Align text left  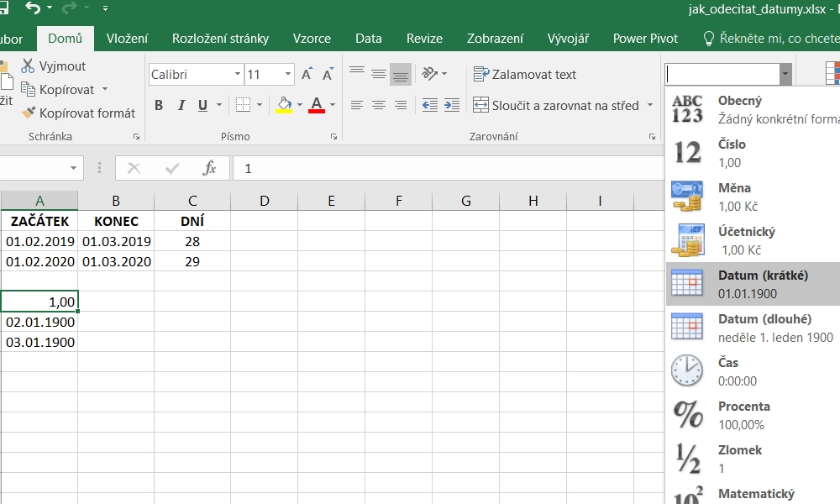coord(357,105)
